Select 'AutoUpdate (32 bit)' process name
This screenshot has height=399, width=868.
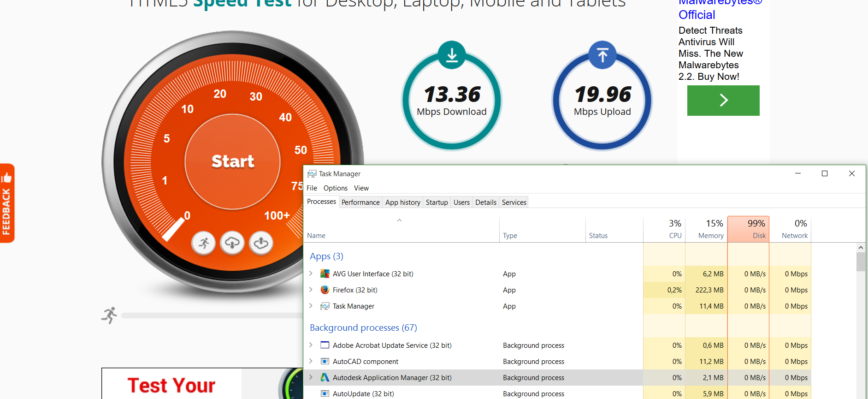point(363,393)
